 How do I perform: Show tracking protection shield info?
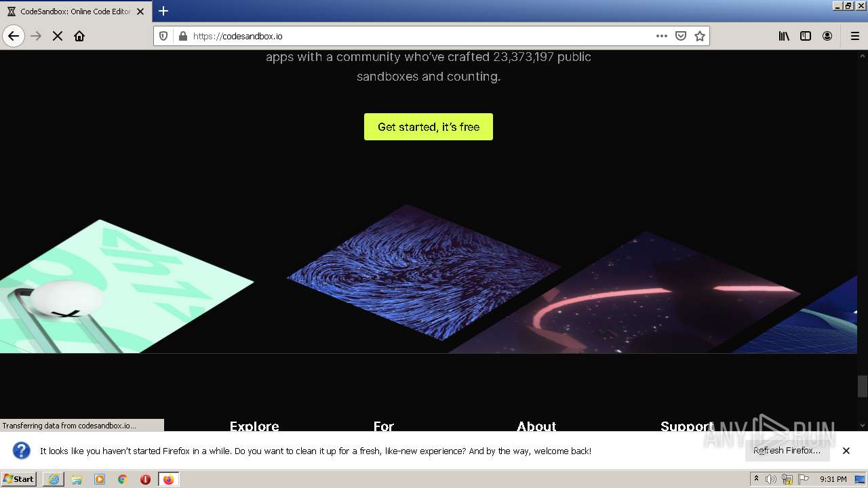coord(163,36)
